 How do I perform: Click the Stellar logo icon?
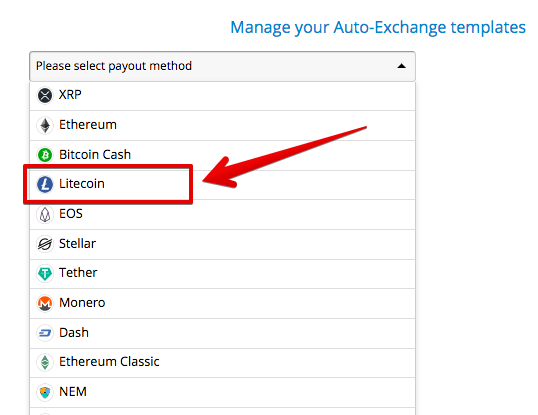click(x=45, y=244)
